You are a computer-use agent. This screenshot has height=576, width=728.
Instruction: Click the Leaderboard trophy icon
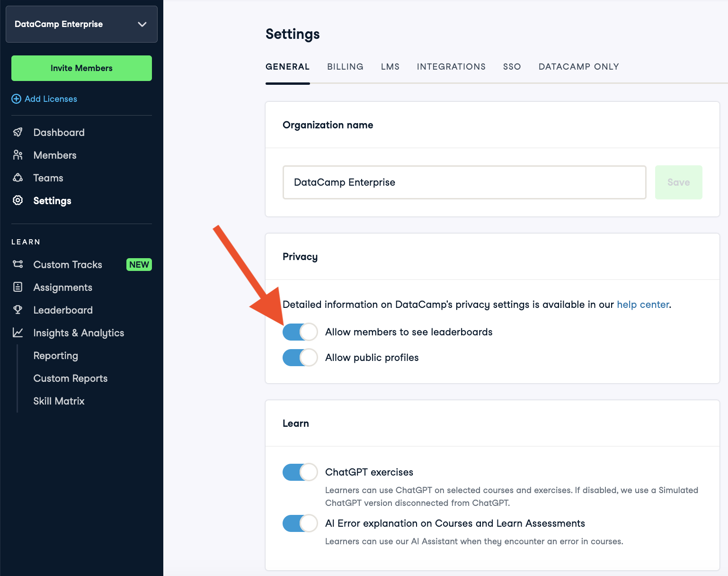(18, 310)
